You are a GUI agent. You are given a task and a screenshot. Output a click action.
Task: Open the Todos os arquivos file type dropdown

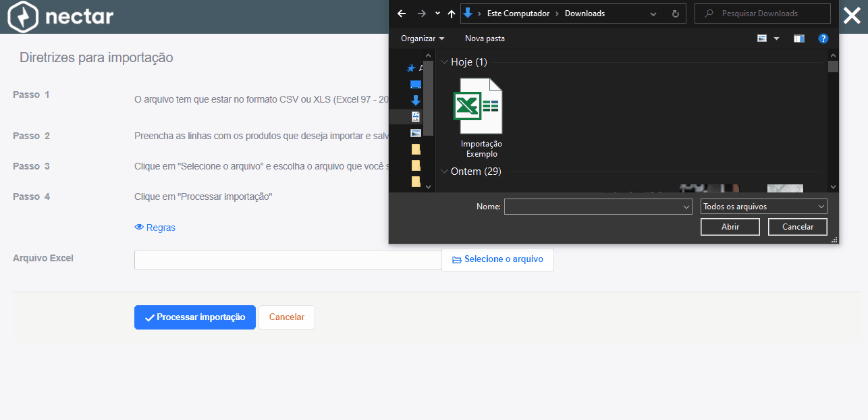click(764, 207)
